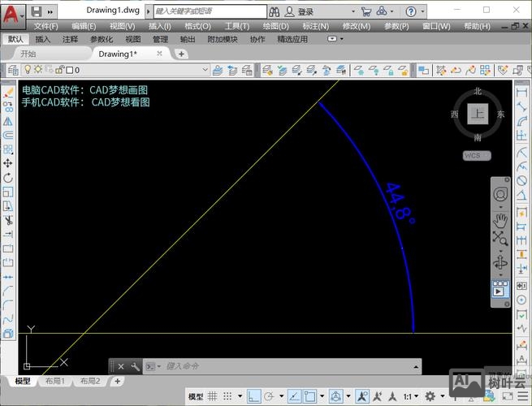The width and height of the screenshot is (532, 406).
Task: Click the AutoCAD application logo button
Action: (12, 12)
